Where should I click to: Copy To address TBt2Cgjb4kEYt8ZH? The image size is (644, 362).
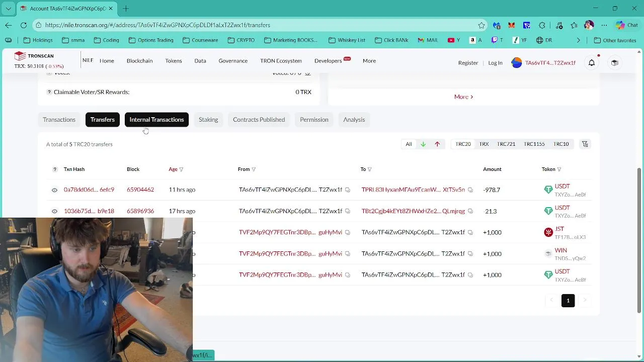[x=470, y=211]
